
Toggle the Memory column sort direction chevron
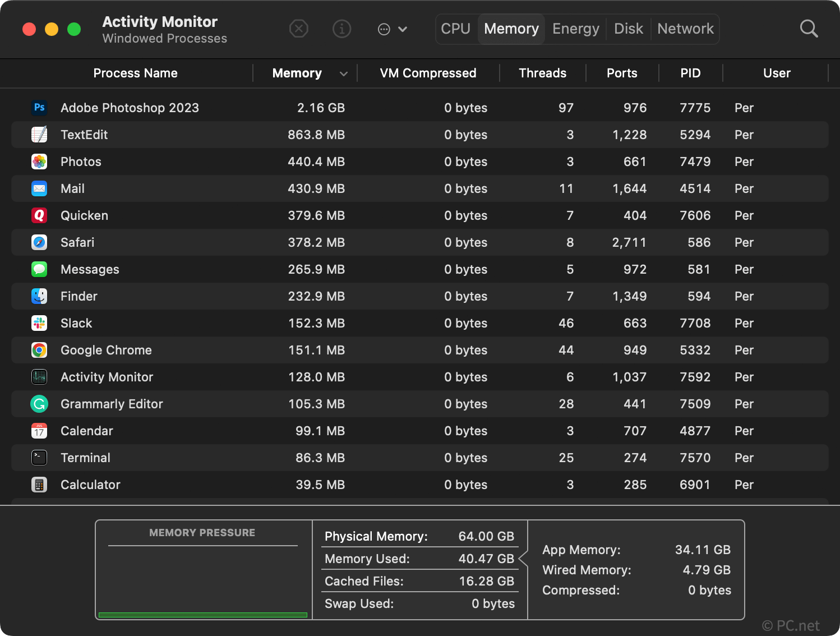coord(344,73)
